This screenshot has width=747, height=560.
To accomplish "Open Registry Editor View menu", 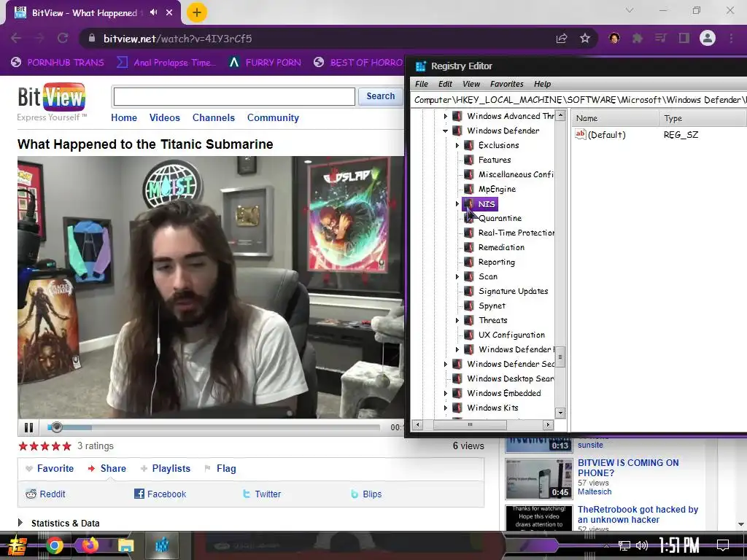I will (x=471, y=84).
